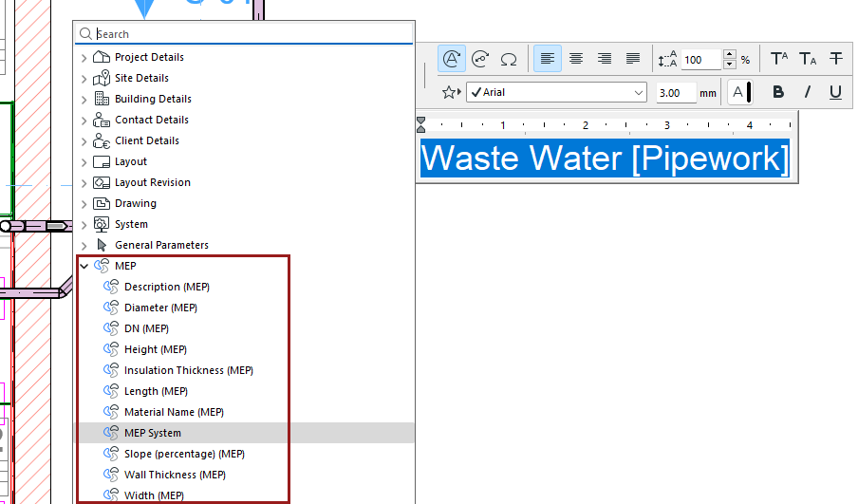Click the General Parameters arrow icon
Screen dimensions: 858x504
tap(102, 245)
